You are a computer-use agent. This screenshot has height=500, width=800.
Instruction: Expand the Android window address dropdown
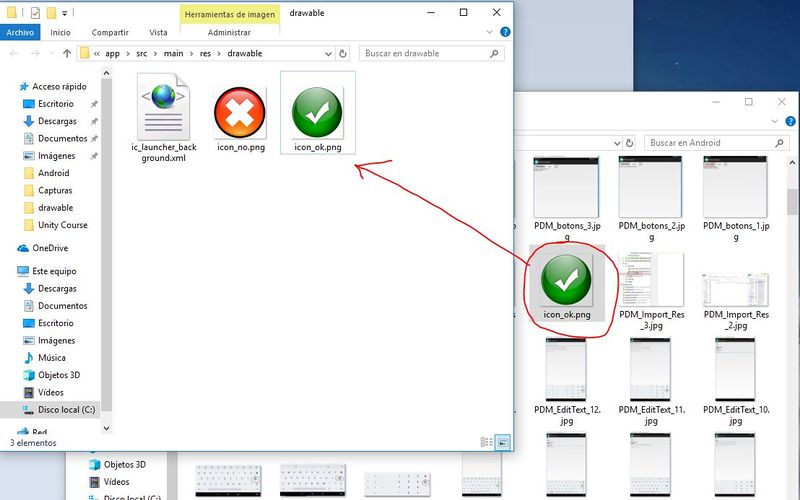point(617,143)
